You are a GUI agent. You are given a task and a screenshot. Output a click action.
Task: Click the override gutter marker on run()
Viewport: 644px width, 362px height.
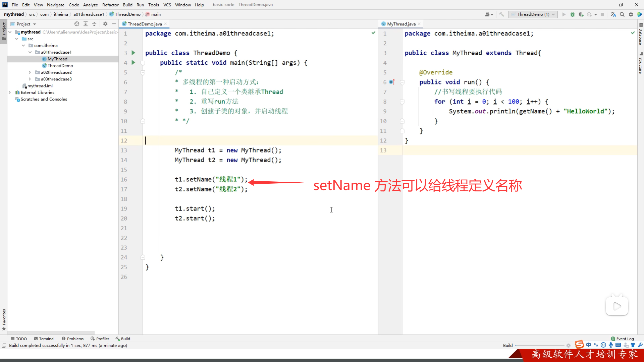coord(392,82)
